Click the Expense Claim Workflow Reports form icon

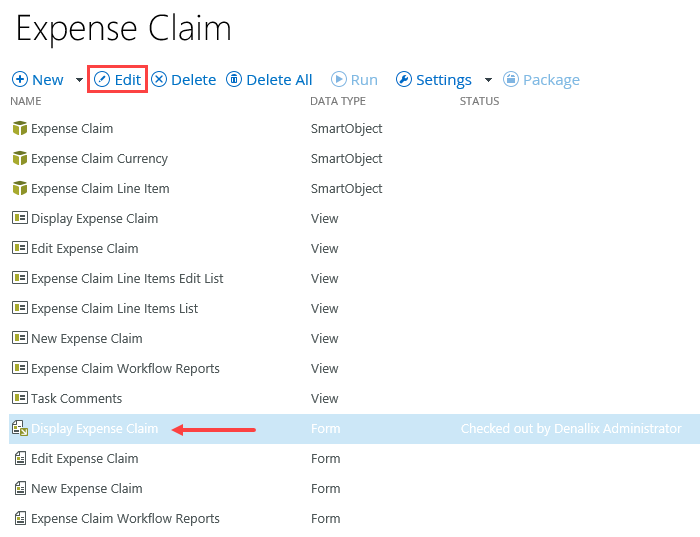coord(19,518)
